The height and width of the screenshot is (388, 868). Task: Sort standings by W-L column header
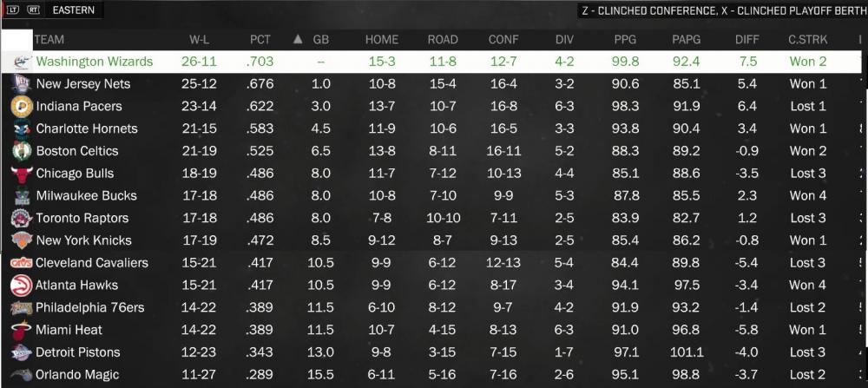tap(200, 40)
